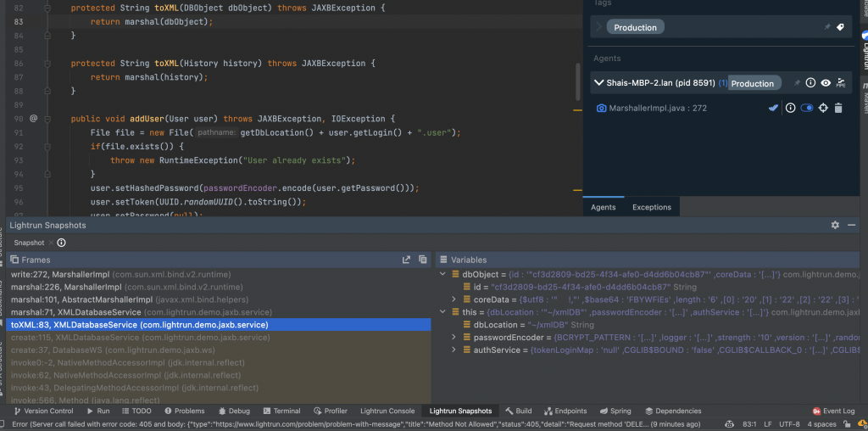This screenshot has width=868, height=431.
Task: Toggle visibility eye for Shais-MBP-2.lan agent
Action: pos(825,83)
